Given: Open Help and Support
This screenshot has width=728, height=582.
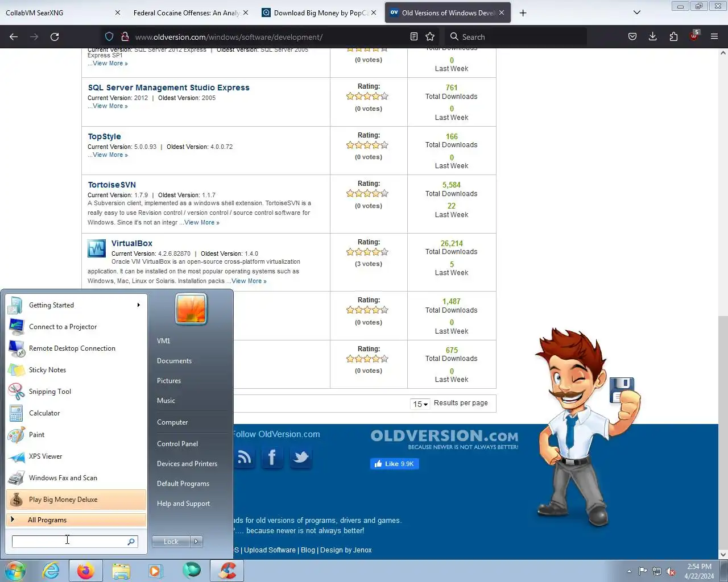Looking at the screenshot, I should click(183, 504).
